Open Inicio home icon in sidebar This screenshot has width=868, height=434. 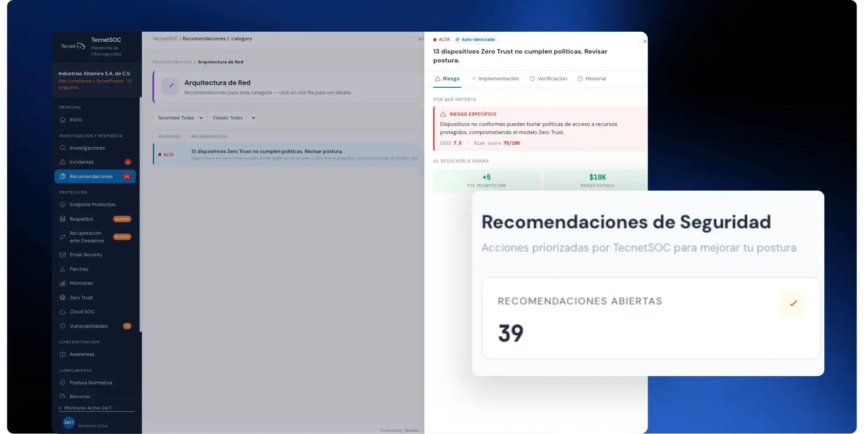tap(62, 119)
